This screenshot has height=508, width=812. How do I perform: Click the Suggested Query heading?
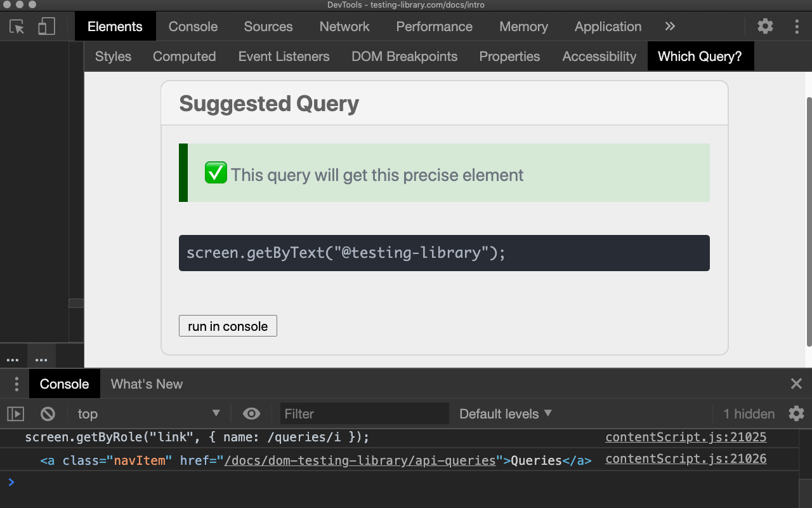pyautogui.click(x=269, y=104)
